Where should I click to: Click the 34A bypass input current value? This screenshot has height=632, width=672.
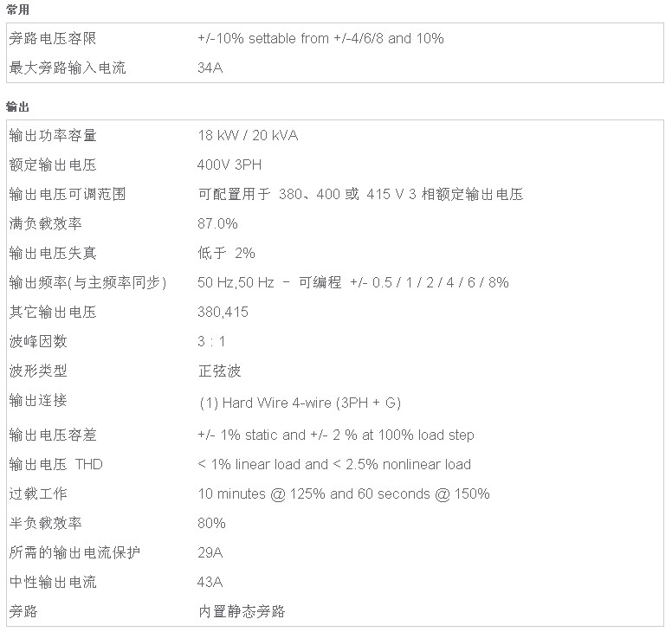tap(210, 68)
